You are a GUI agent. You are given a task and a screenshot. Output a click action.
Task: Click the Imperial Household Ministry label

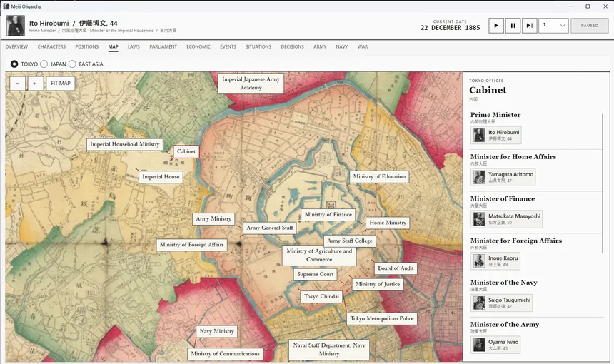click(x=124, y=144)
